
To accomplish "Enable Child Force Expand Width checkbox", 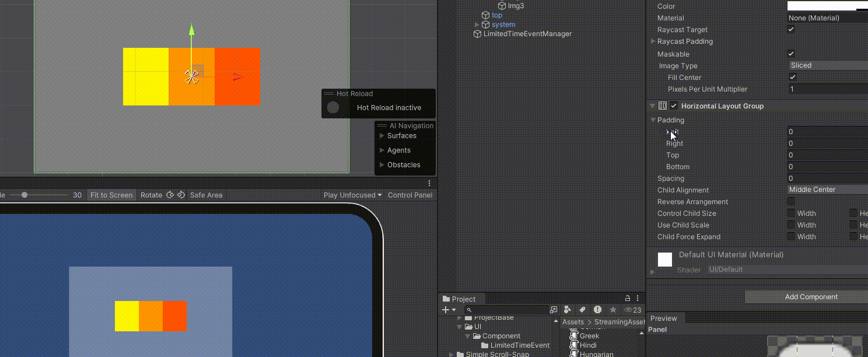I will point(791,237).
